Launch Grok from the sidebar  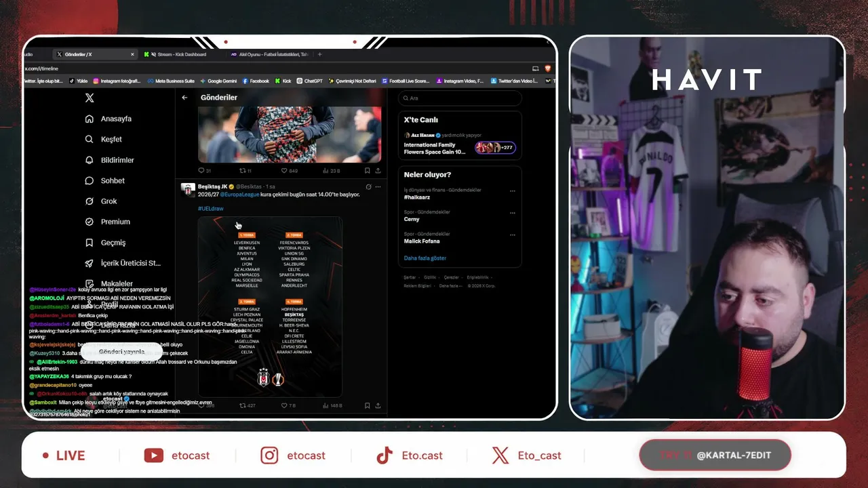point(101,201)
